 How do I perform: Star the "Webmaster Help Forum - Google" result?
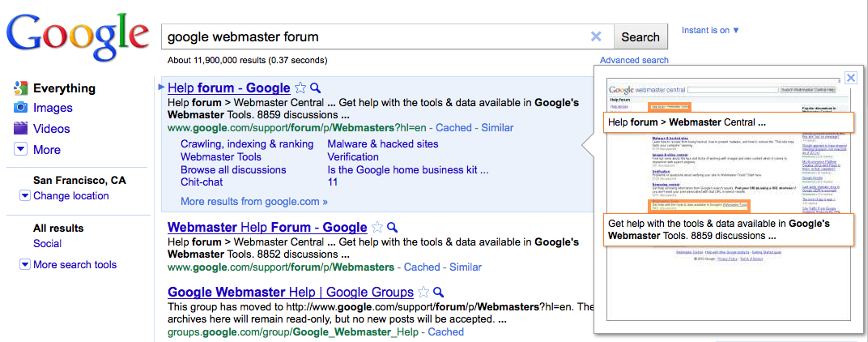tap(377, 228)
